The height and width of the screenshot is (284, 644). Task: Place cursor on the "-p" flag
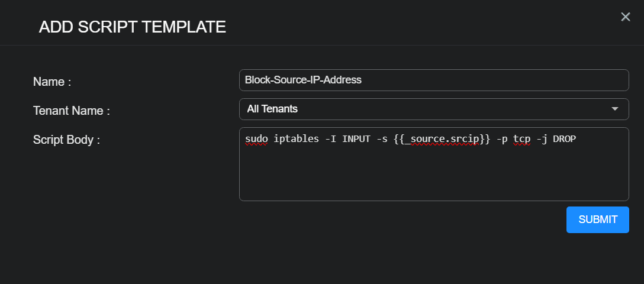click(502, 139)
